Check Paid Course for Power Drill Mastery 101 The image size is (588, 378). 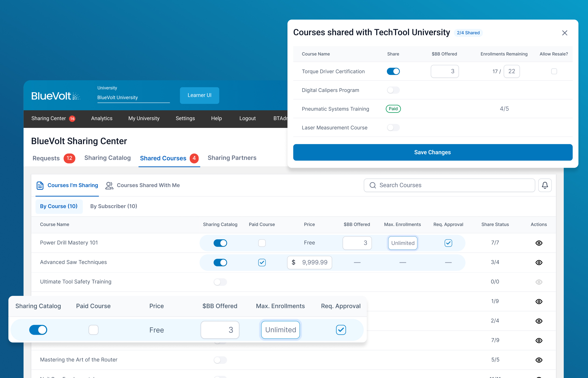(262, 243)
